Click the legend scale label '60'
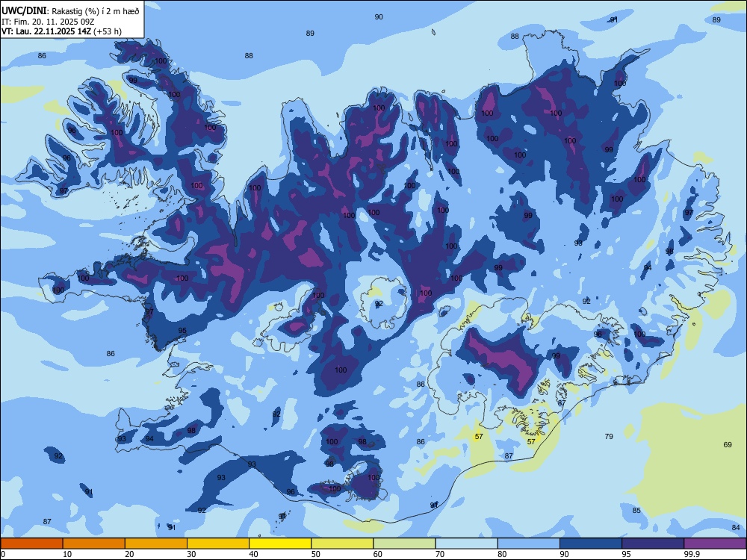 [x=378, y=554]
